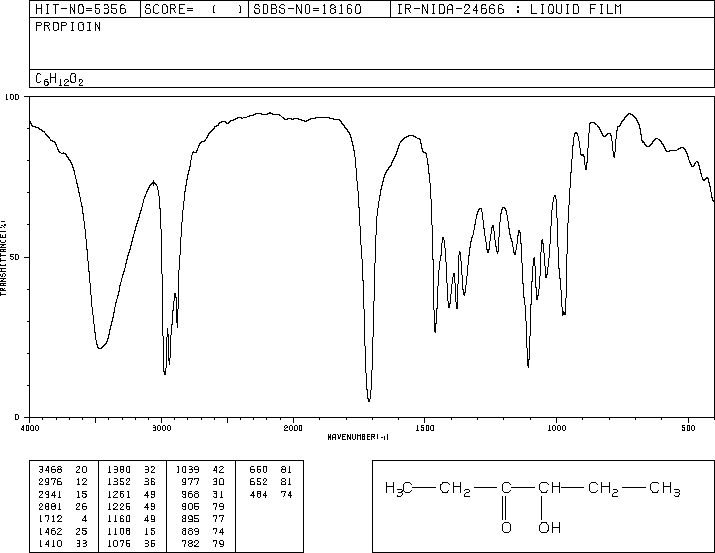Select peak table entry 1352
Image resolution: width=715 pixels, height=553 pixels.
(x=119, y=482)
